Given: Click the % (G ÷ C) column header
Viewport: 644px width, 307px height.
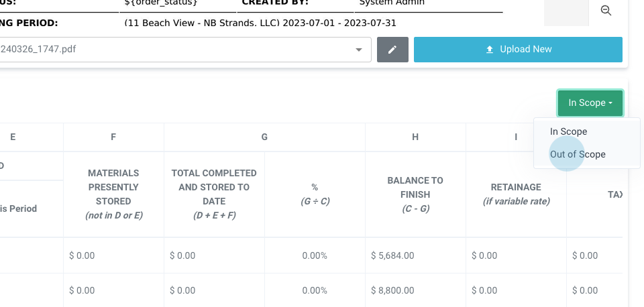Looking at the screenshot, I should pos(315,194).
